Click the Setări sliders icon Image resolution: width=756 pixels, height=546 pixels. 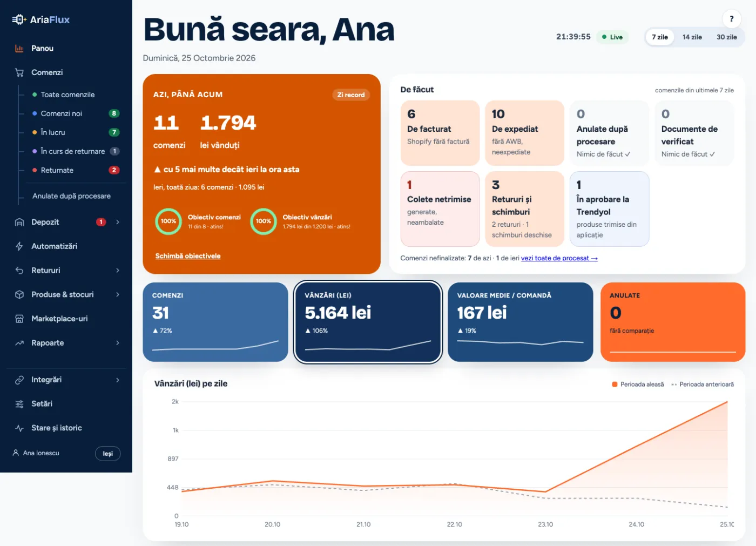point(19,404)
